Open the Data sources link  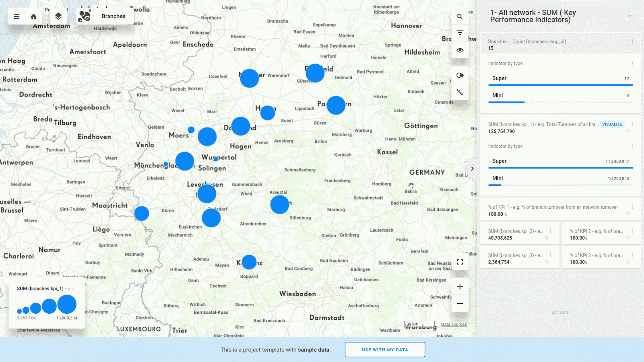tap(454, 325)
